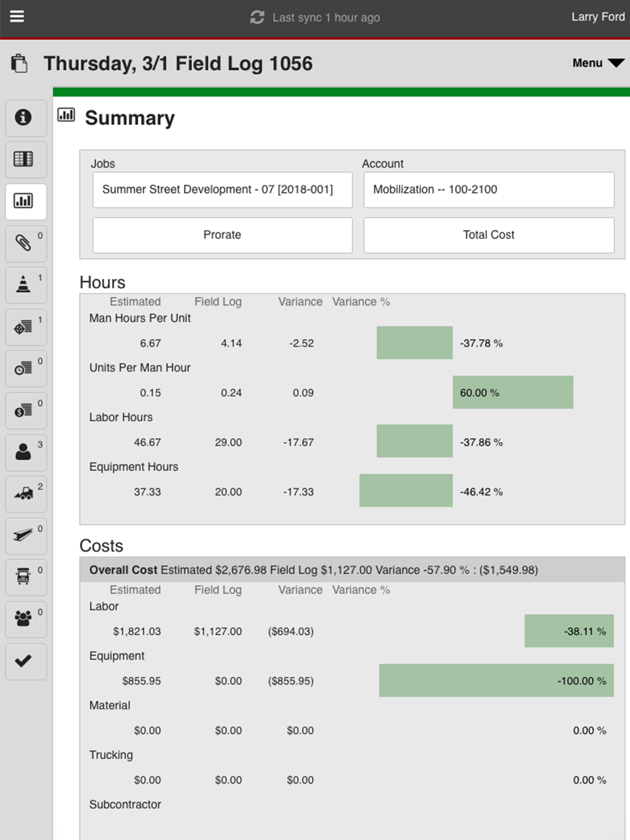Open the Account selector Mobilization 100-2100

click(488, 189)
